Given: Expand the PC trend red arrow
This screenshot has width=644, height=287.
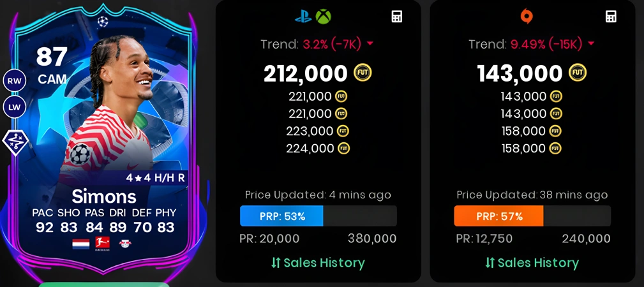Looking at the screenshot, I should 591,44.
